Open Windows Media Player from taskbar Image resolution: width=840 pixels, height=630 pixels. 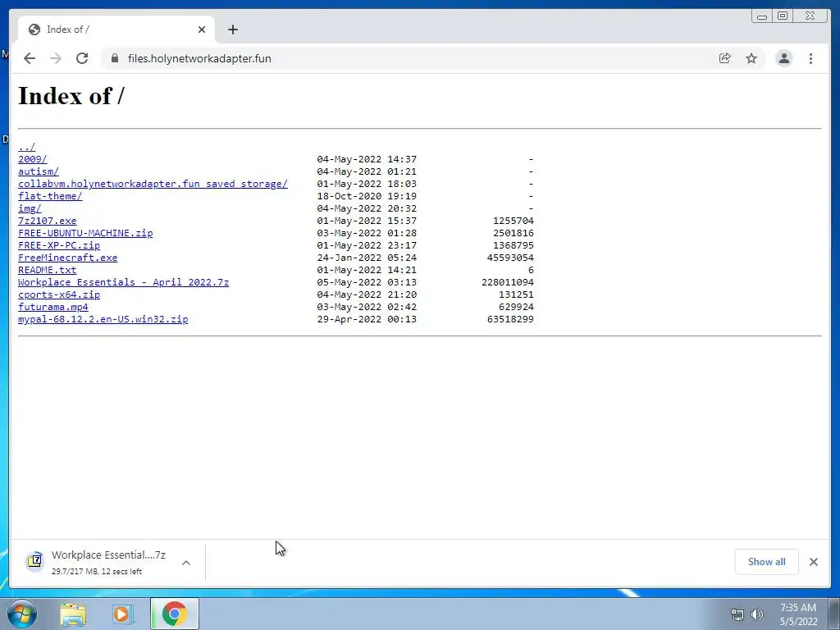click(123, 614)
